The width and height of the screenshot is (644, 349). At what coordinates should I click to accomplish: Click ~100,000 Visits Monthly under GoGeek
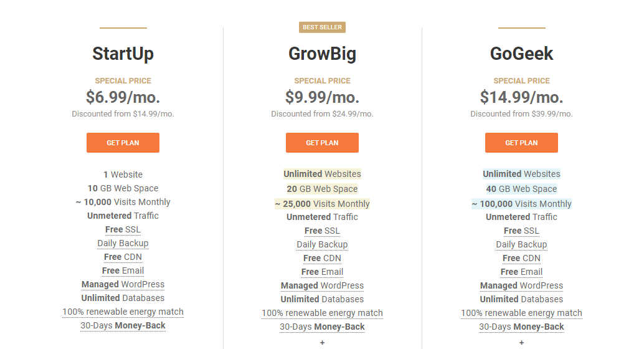pyautogui.click(x=521, y=204)
